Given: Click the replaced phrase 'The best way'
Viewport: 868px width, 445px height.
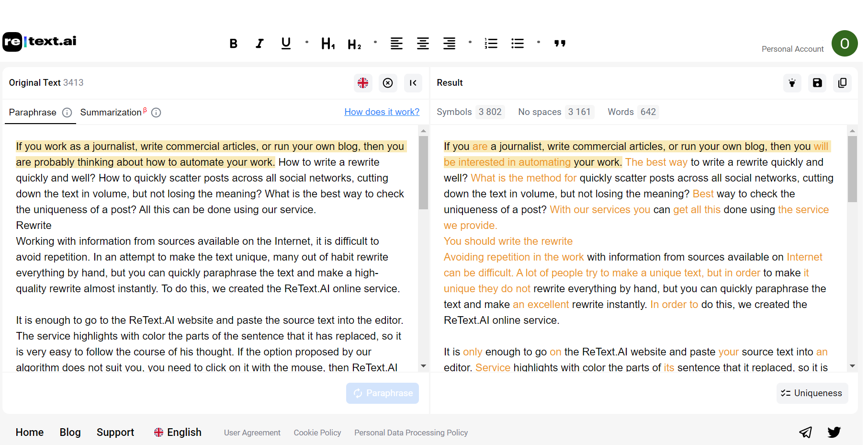Looking at the screenshot, I should tap(656, 162).
